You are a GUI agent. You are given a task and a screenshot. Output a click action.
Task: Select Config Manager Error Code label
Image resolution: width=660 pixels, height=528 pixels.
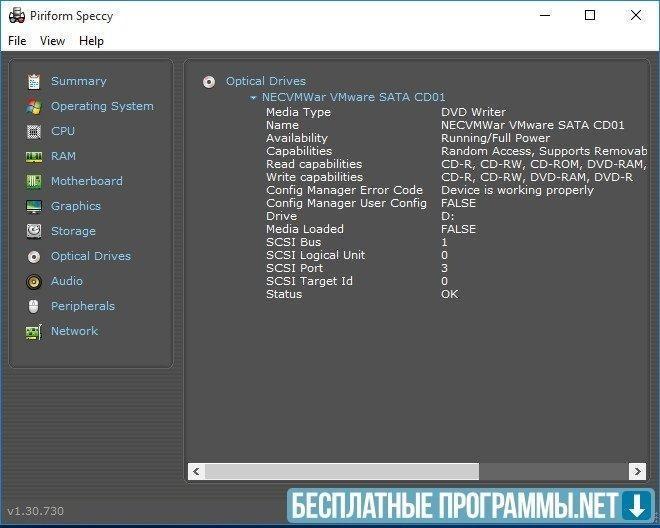point(344,190)
